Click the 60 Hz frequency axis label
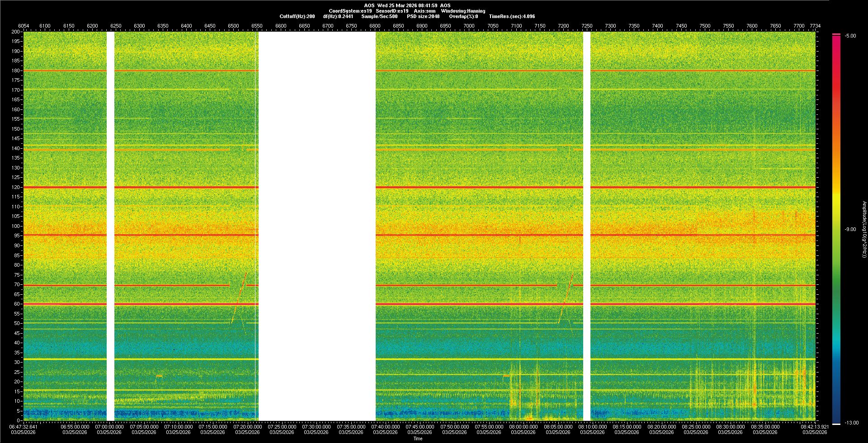The image size is (868, 443). click(x=17, y=304)
